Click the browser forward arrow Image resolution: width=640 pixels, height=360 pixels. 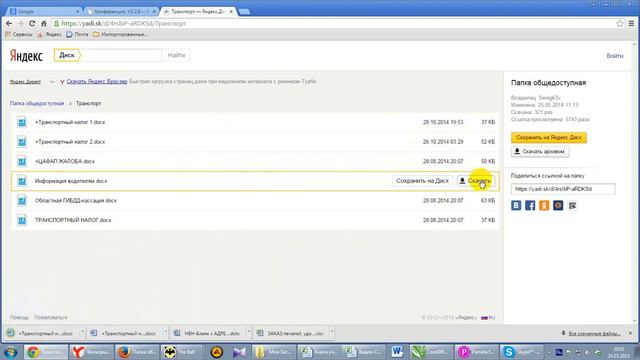click(20, 24)
